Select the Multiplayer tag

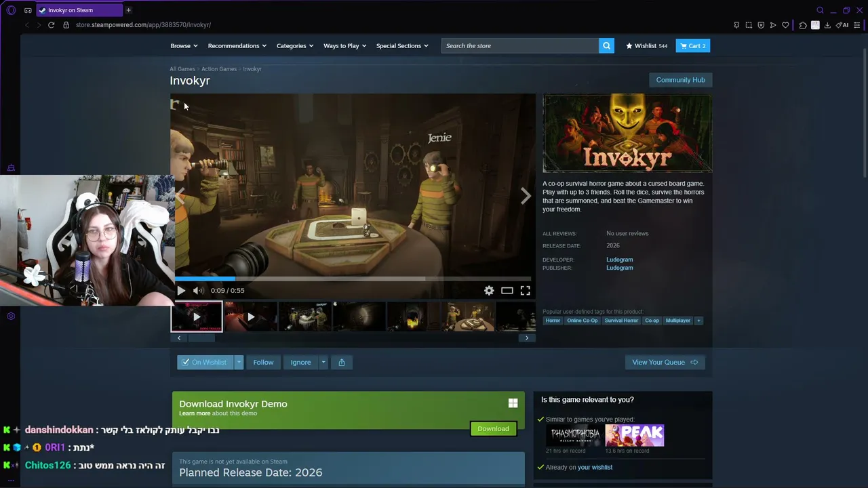coord(678,321)
